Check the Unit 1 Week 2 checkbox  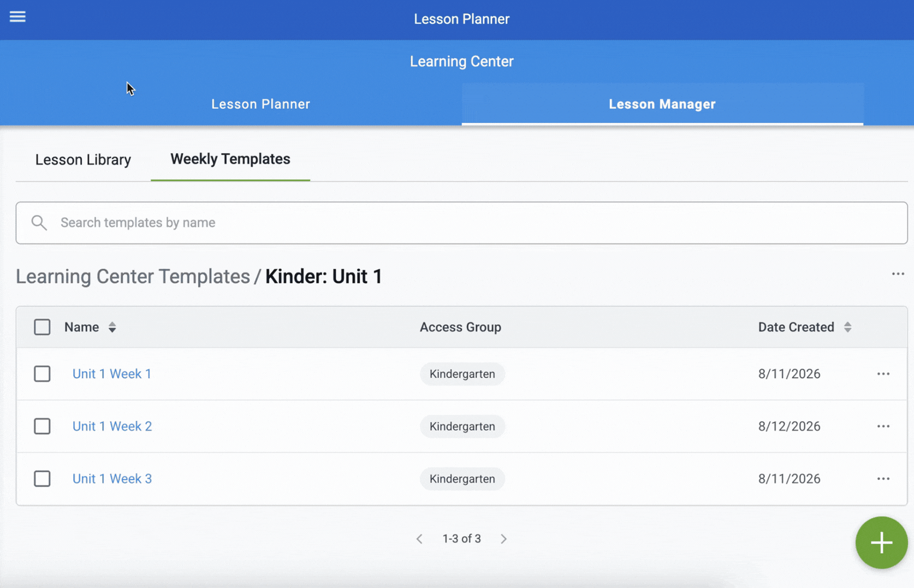click(x=42, y=426)
